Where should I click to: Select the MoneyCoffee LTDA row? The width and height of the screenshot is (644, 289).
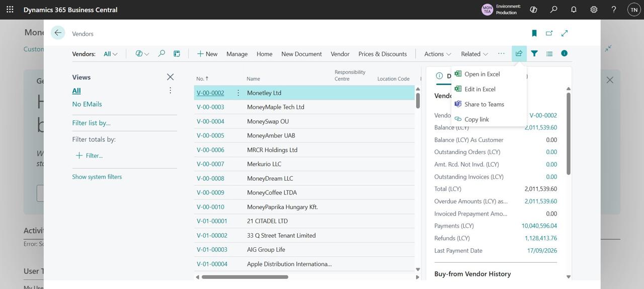point(304,192)
